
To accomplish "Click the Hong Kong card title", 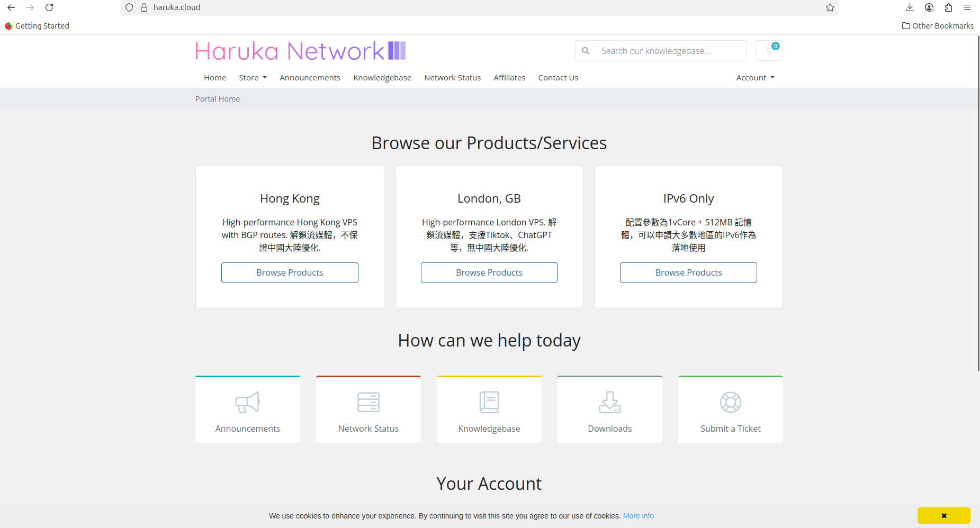I will click(290, 198).
